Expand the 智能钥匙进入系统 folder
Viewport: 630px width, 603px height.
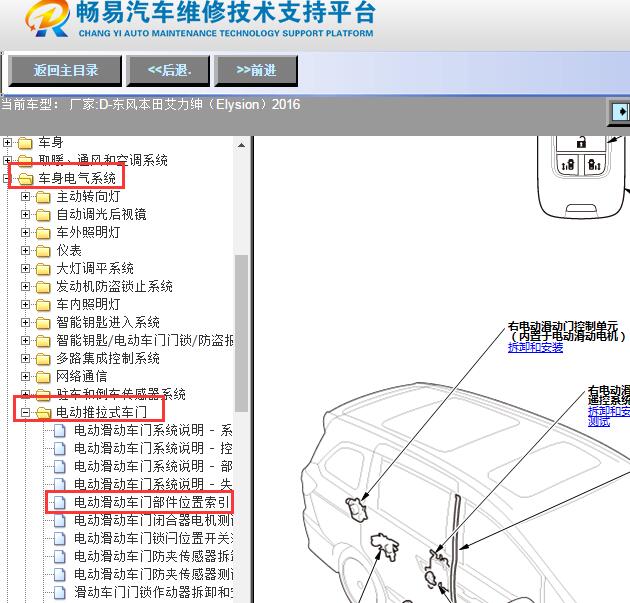[25, 322]
